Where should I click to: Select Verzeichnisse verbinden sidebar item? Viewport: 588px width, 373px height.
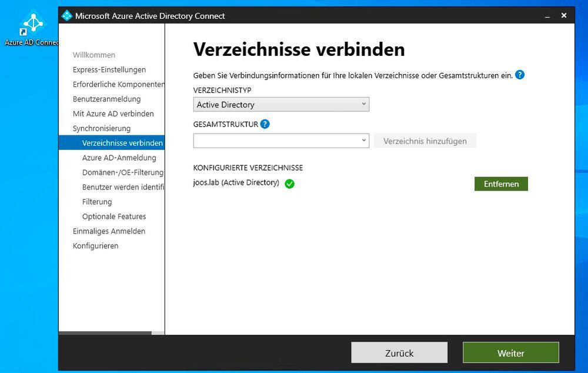pyautogui.click(x=112, y=142)
